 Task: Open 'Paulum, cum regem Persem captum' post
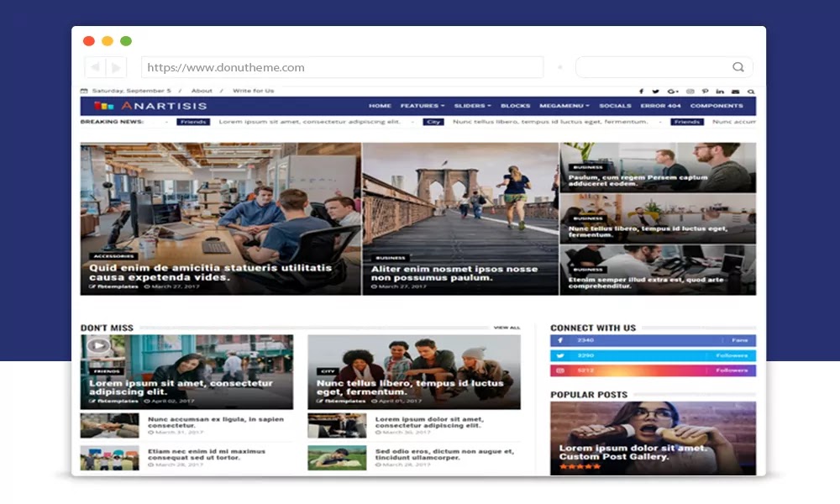coord(638,181)
